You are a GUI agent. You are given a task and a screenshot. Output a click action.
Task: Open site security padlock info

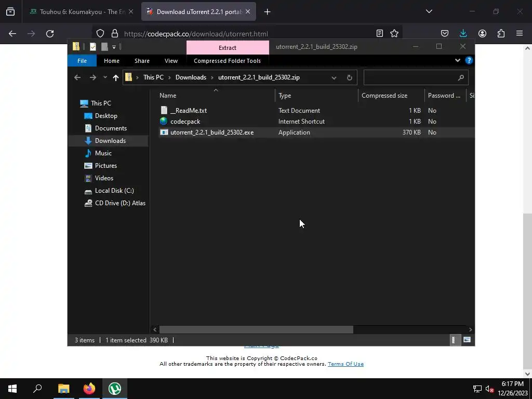tap(115, 34)
